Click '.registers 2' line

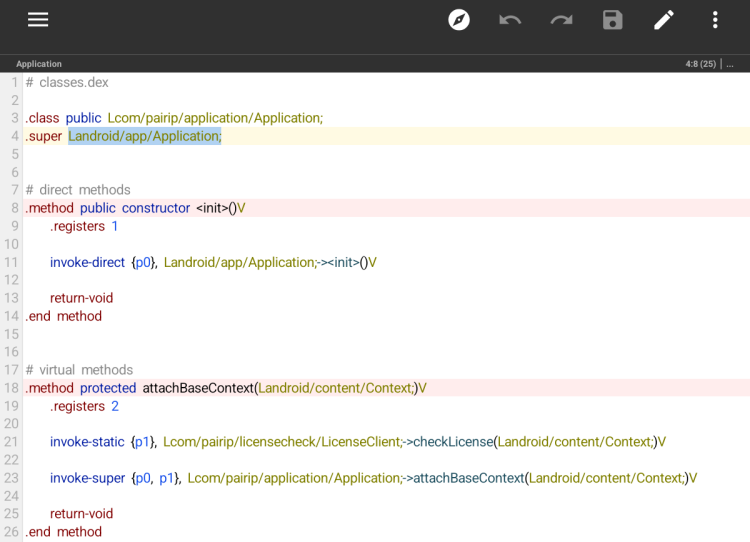click(84, 406)
